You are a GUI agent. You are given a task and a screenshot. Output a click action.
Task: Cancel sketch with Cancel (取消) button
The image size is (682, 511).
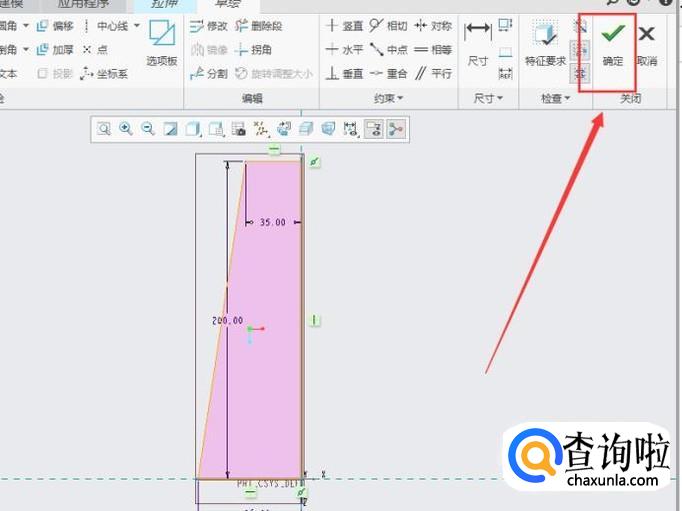click(x=647, y=45)
